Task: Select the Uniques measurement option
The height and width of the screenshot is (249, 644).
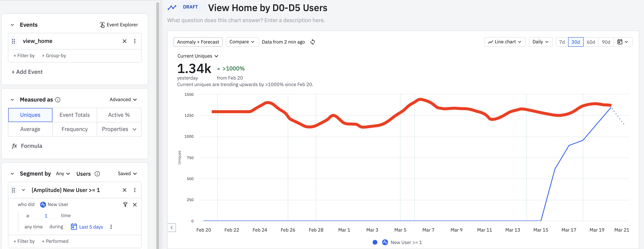Action: [30, 115]
